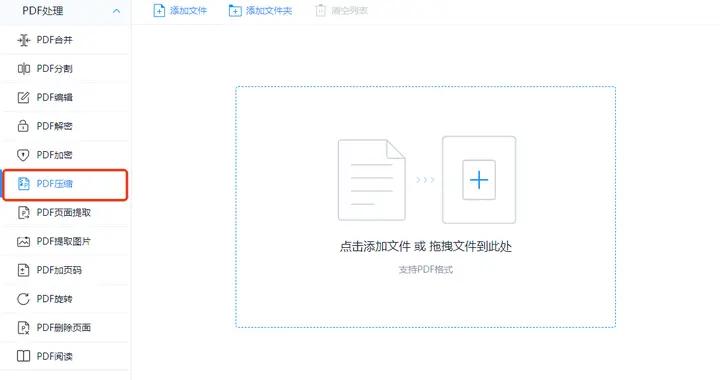Click the PDF加密 shield icon
The height and width of the screenshot is (380, 720).
(23, 155)
